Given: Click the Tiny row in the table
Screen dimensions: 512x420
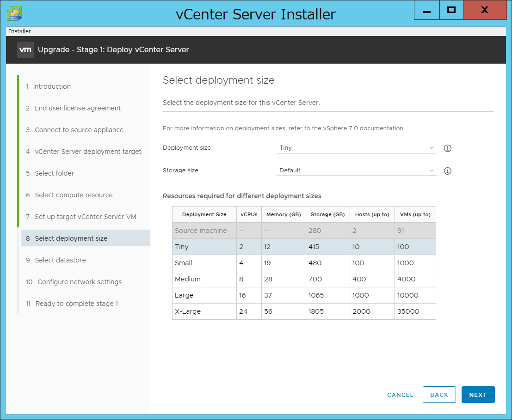Looking at the screenshot, I should pos(304,247).
